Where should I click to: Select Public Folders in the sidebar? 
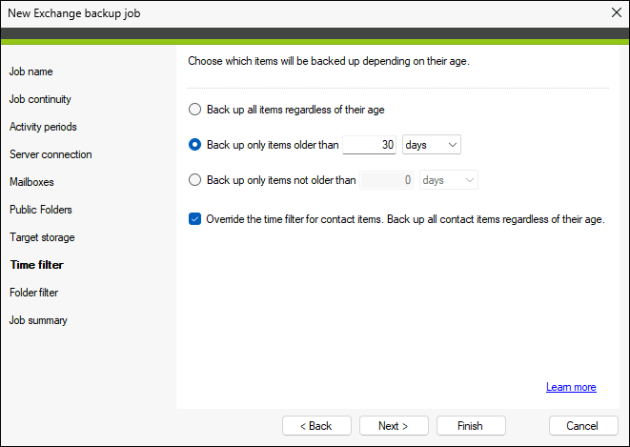coord(41,210)
